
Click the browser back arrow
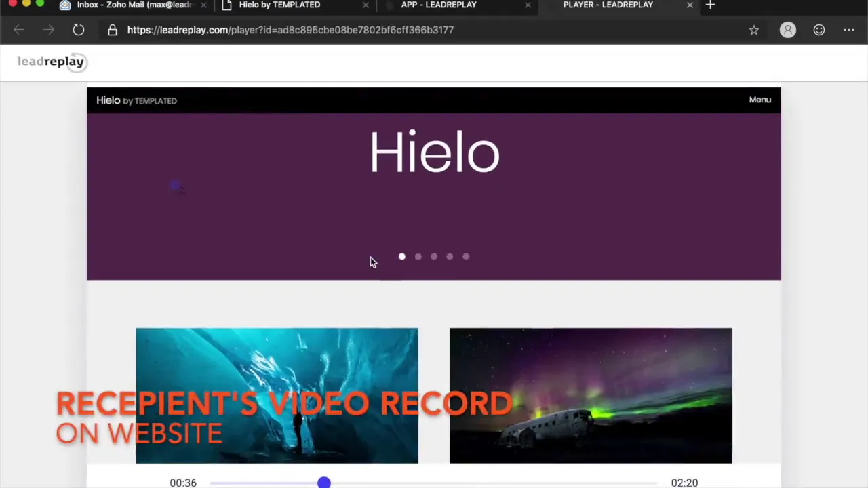coord(19,30)
